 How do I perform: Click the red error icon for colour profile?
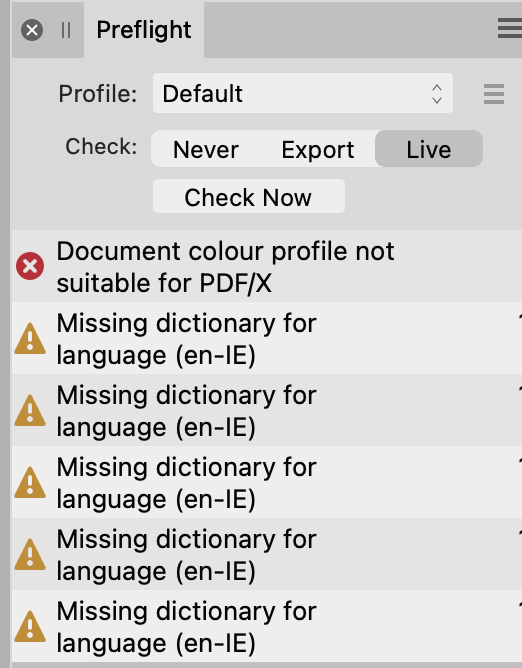point(30,266)
